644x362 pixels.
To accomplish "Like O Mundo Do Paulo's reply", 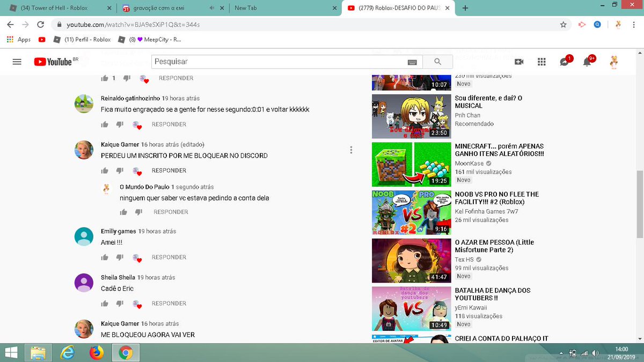I will [123, 212].
